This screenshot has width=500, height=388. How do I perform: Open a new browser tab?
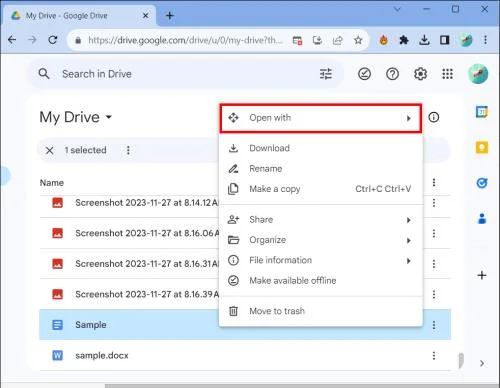click(x=170, y=15)
